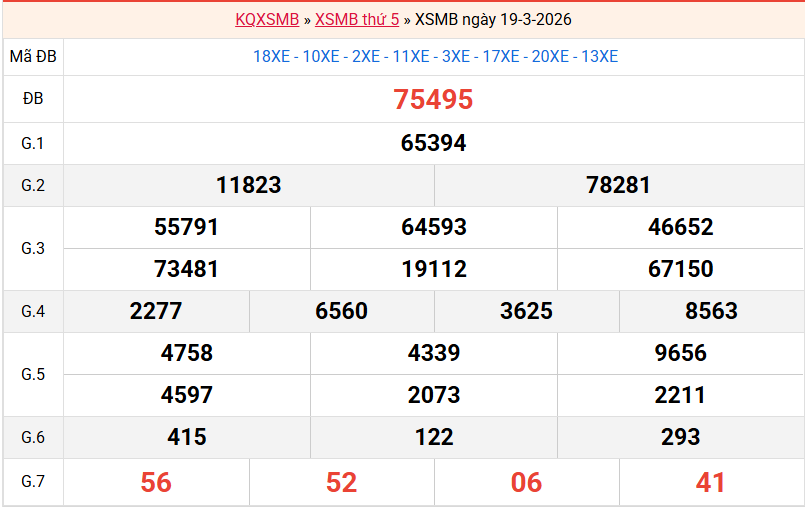Click the G.6 number 293

click(x=680, y=437)
